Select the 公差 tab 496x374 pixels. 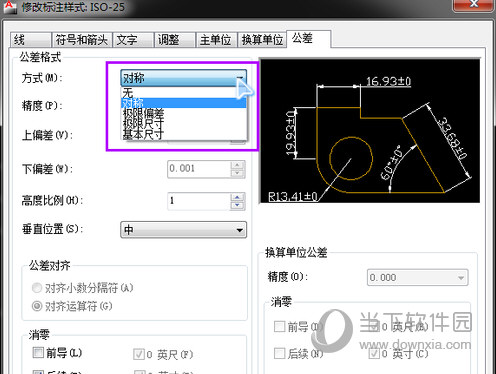click(308, 39)
